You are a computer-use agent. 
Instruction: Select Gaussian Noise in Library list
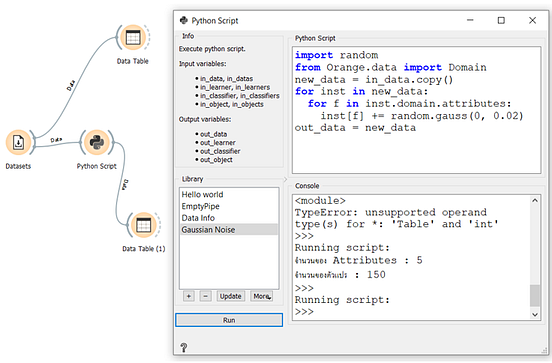coord(229,230)
